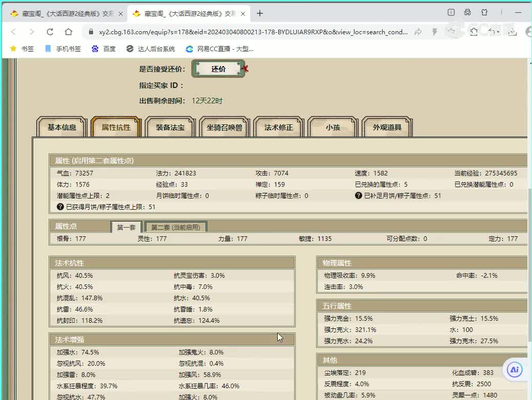The width and height of the screenshot is (532, 400).
Task: Click the 物理吸收率: 9.9% entry
Action: click(350, 276)
